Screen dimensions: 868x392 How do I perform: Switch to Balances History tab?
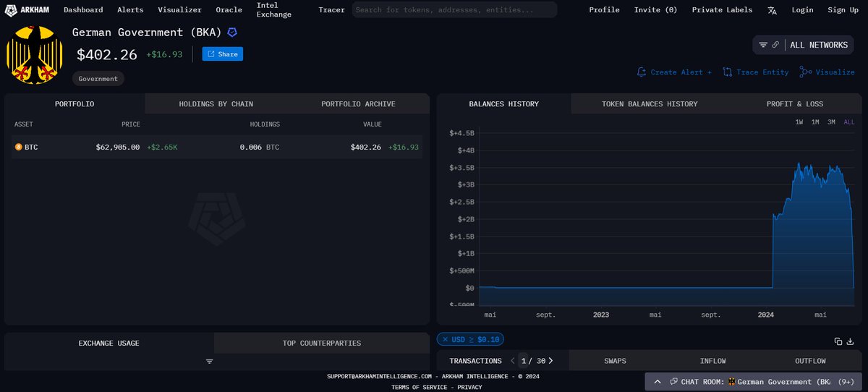[x=504, y=104]
